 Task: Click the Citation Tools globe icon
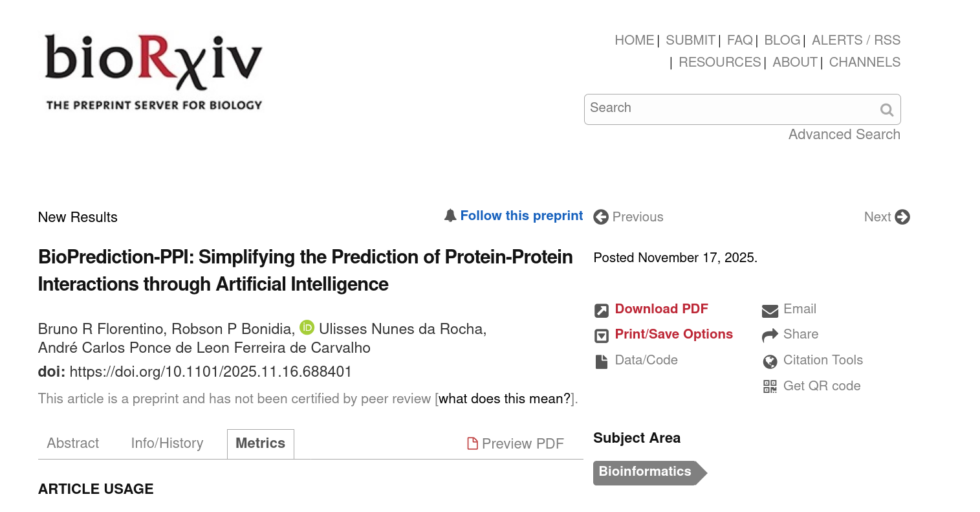point(770,361)
